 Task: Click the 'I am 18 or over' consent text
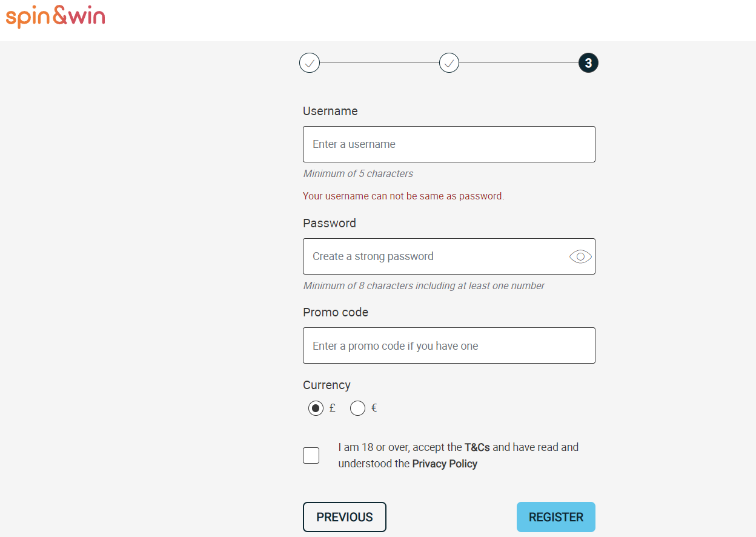[459, 455]
